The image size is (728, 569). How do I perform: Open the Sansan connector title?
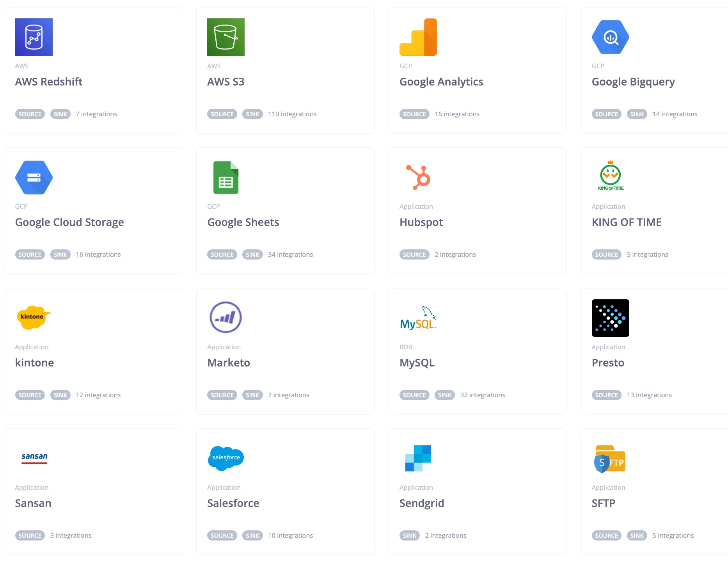[33, 503]
